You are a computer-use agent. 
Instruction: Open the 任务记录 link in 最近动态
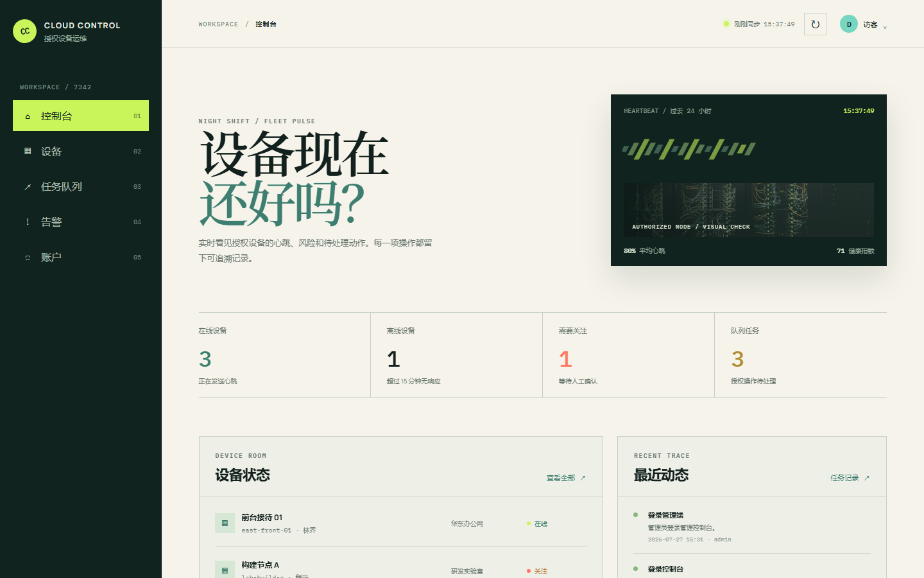pyautogui.click(x=850, y=478)
